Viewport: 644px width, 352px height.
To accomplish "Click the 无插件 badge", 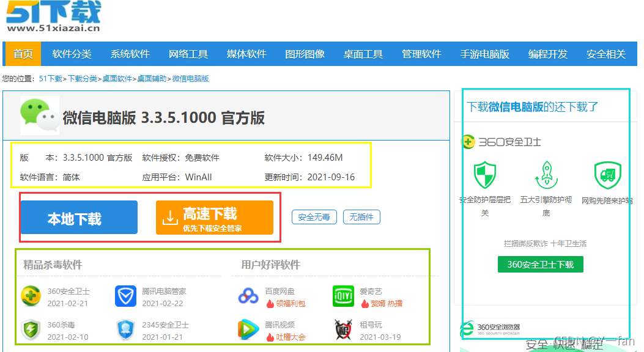I will coord(362,217).
